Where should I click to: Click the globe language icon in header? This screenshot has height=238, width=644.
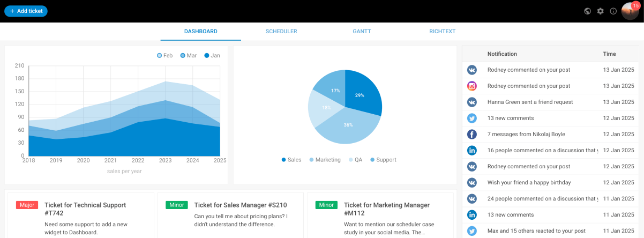[588, 11]
